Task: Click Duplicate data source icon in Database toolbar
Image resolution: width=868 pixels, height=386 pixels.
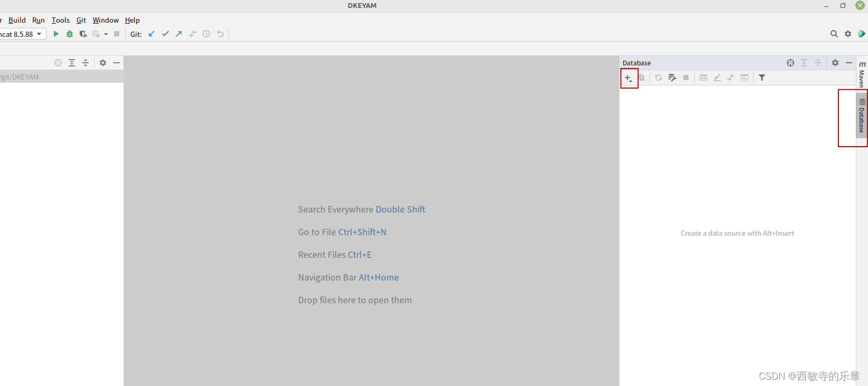Action: tap(642, 78)
